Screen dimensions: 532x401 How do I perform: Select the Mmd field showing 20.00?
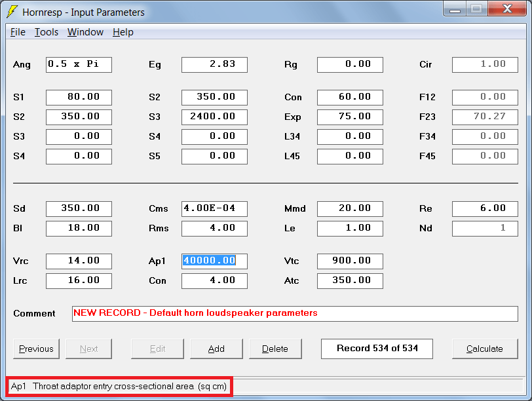pos(350,209)
